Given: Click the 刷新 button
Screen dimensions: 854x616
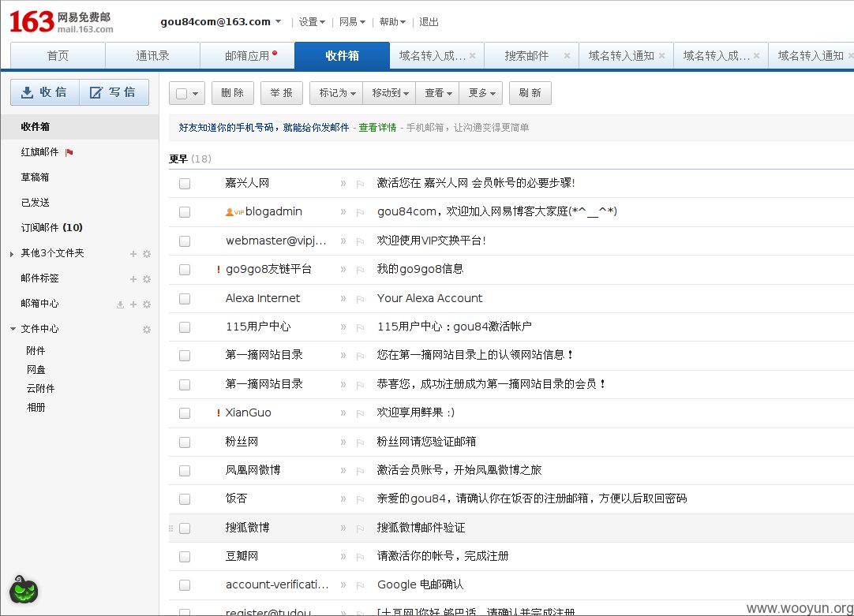Looking at the screenshot, I should 530,93.
